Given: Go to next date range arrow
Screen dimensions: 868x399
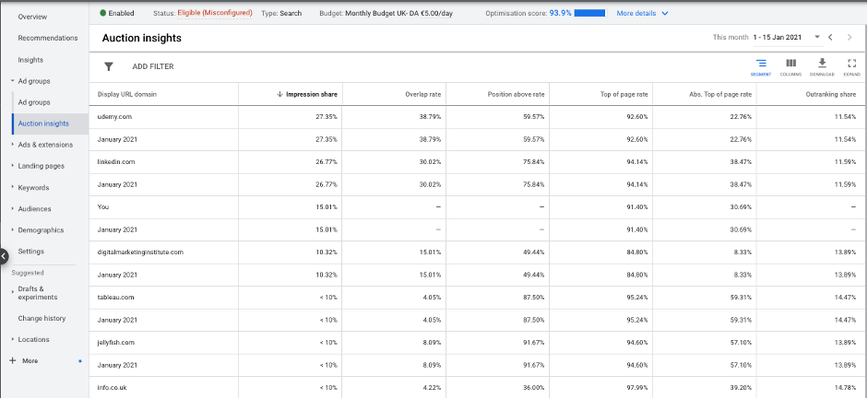Looking at the screenshot, I should tap(850, 37).
